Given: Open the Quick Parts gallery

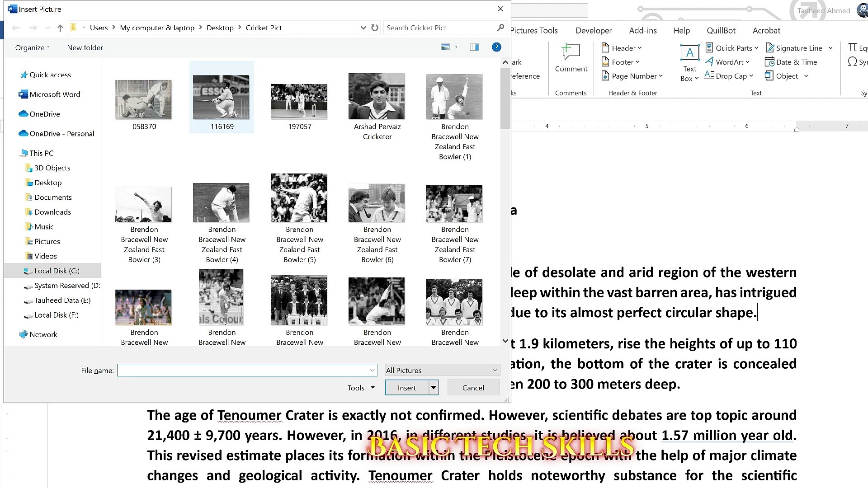Looking at the screenshot, I should click(x=731, y=48).
